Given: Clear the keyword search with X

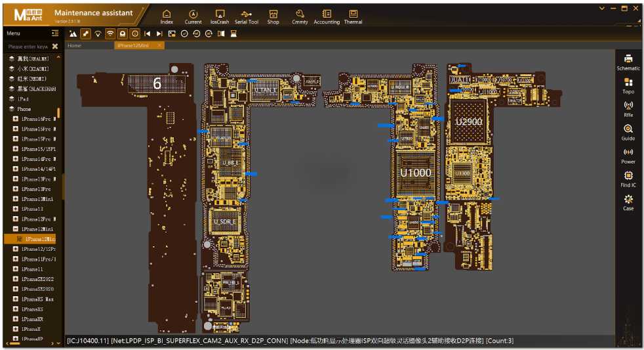Looking at the screenshot, I should [x=55, y=47].
